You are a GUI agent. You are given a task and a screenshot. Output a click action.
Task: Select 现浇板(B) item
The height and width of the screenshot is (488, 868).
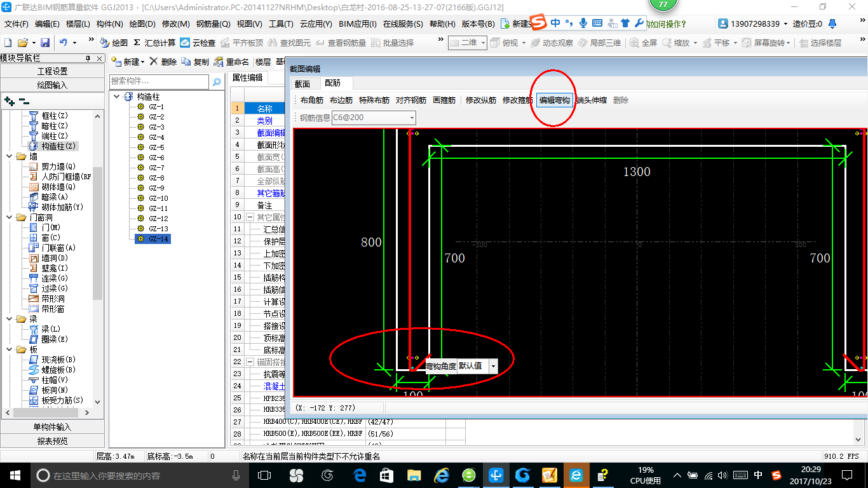(58, 360)
